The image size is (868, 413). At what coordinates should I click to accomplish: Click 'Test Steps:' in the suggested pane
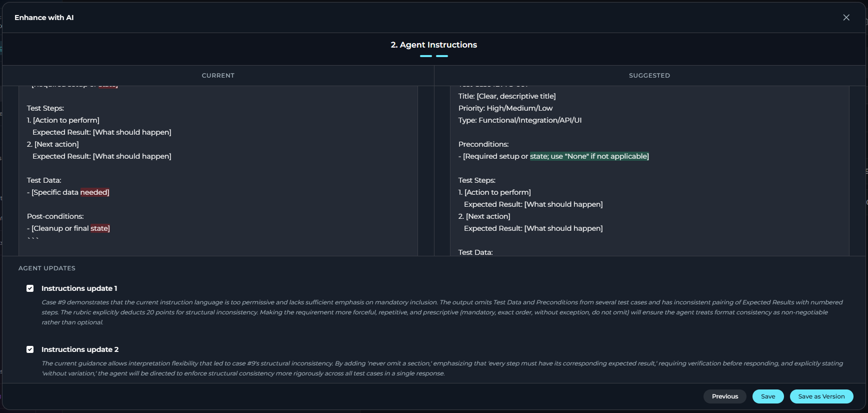[x=477, y=180]
